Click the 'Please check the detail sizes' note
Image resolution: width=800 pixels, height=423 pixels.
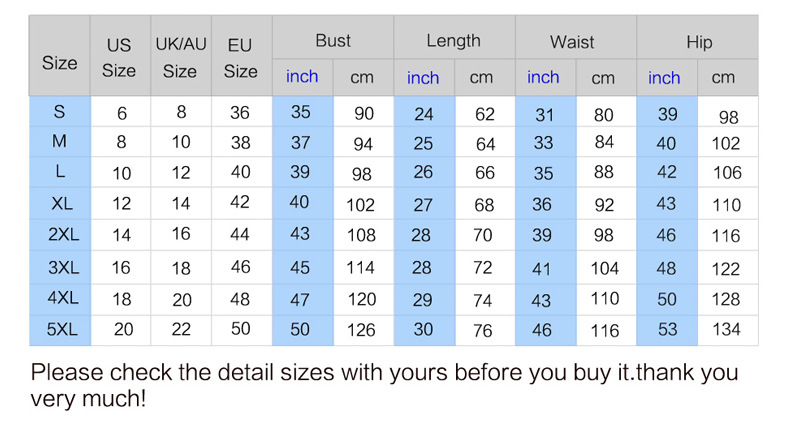(385, 385)
